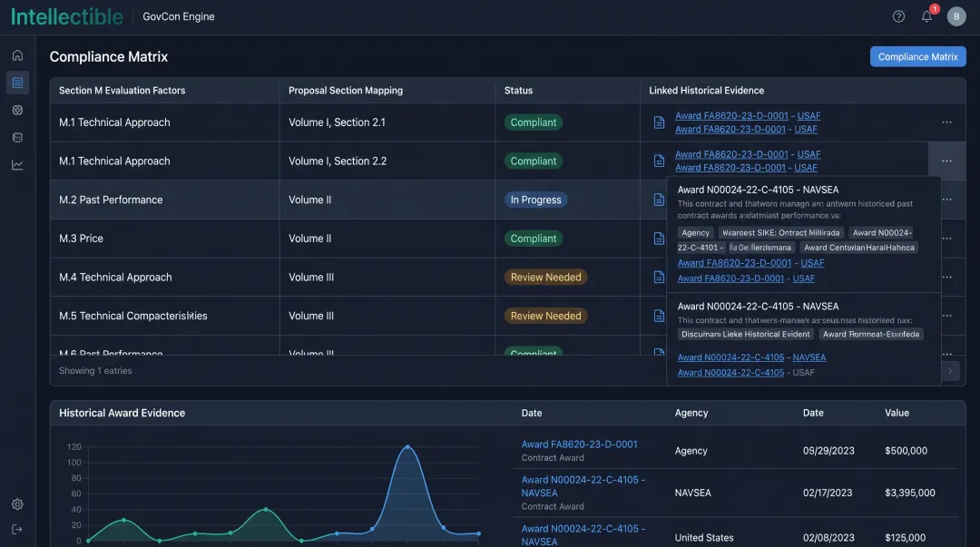Click the tall blue peak chart point

(x=407, y=446)
